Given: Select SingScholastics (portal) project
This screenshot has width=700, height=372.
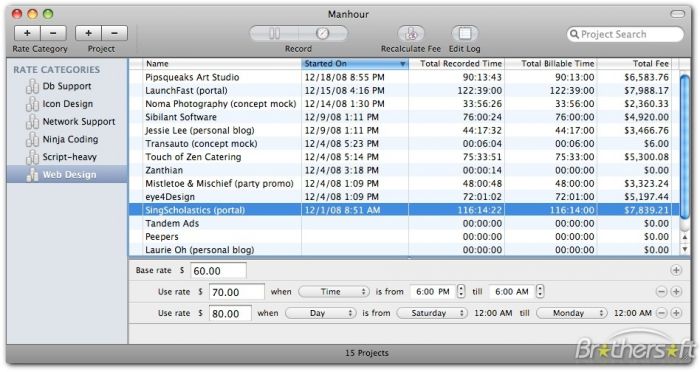Looking at the screenshot, I should click(x=404, y=210).
